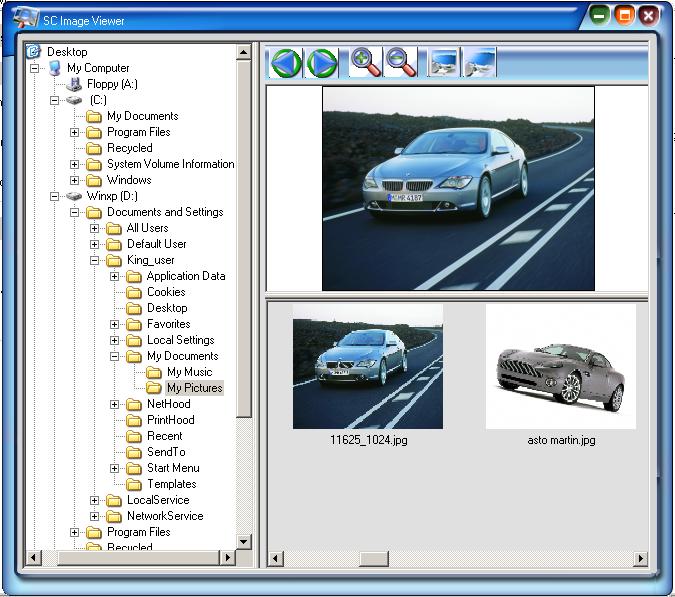This screenshot has height=597, width=675.
Task: Select the Floppy (A:) drive icon
Action: 74,84
